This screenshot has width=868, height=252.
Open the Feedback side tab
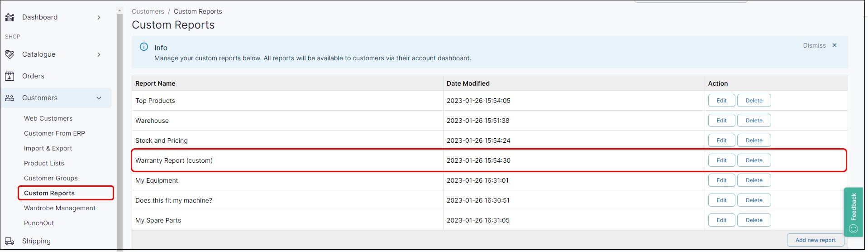(x=854, y=212)
